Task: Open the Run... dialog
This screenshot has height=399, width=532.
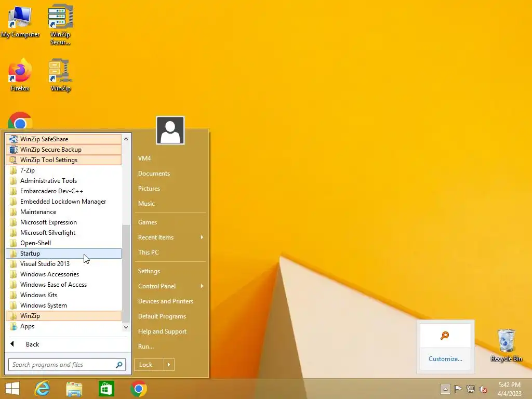Action: [170, 347]
